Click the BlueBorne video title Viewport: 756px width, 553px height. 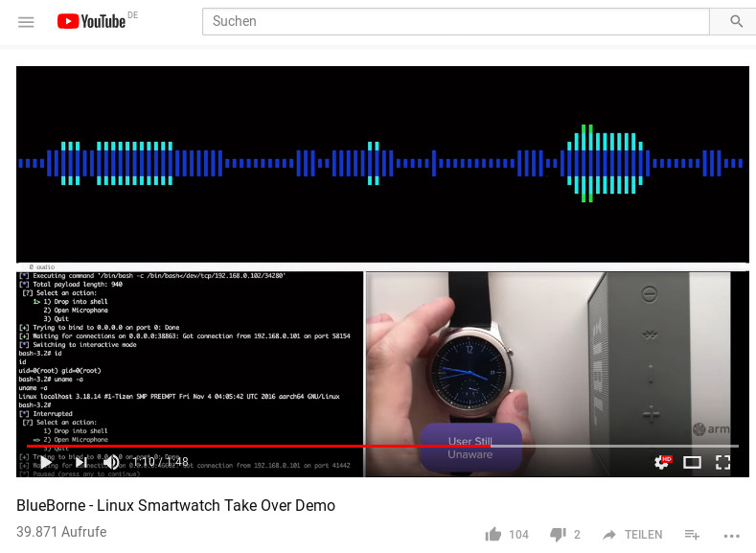pyautogui.click(x=175, y=505)
